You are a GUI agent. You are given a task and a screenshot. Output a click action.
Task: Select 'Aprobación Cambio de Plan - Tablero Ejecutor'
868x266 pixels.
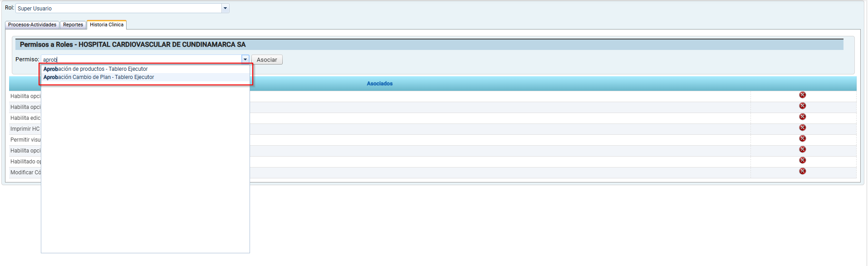tap(99, 77)
